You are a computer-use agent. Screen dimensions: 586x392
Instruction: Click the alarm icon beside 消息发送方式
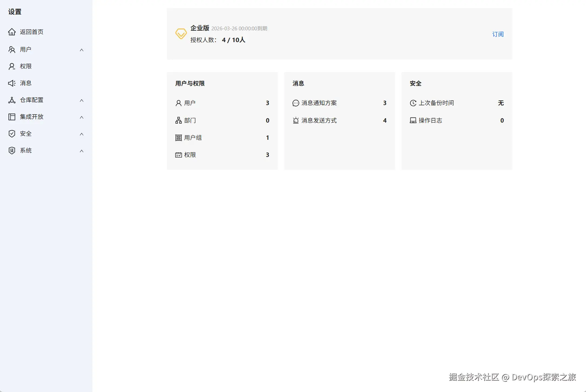point(296,121)
